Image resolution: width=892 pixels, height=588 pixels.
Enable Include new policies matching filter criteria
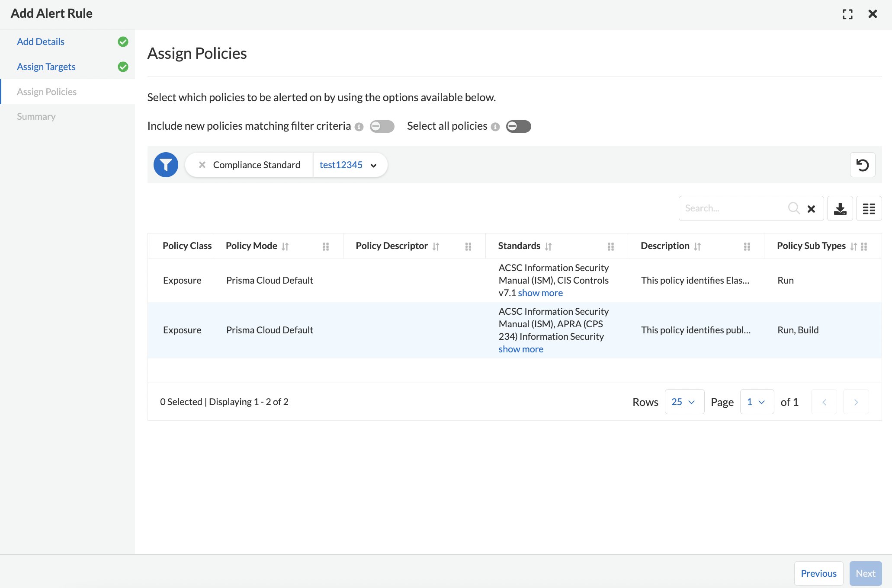382,126
